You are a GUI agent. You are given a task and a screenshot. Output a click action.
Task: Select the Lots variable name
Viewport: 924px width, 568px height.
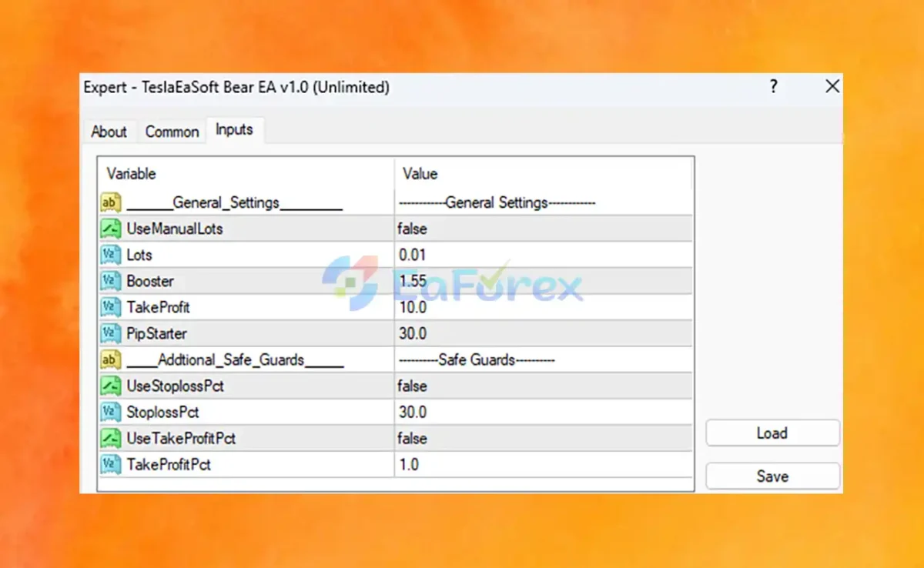139,255
